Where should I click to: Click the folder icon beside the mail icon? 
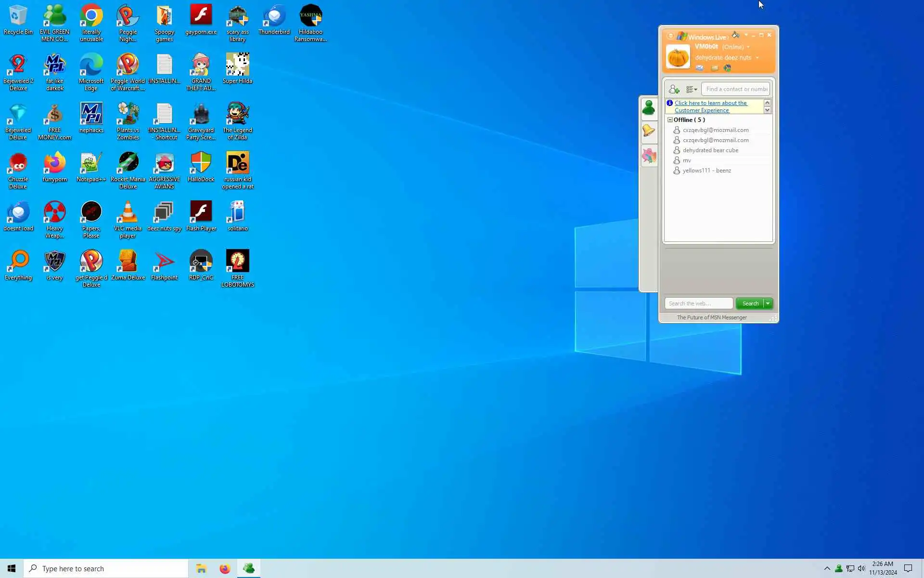714,68
